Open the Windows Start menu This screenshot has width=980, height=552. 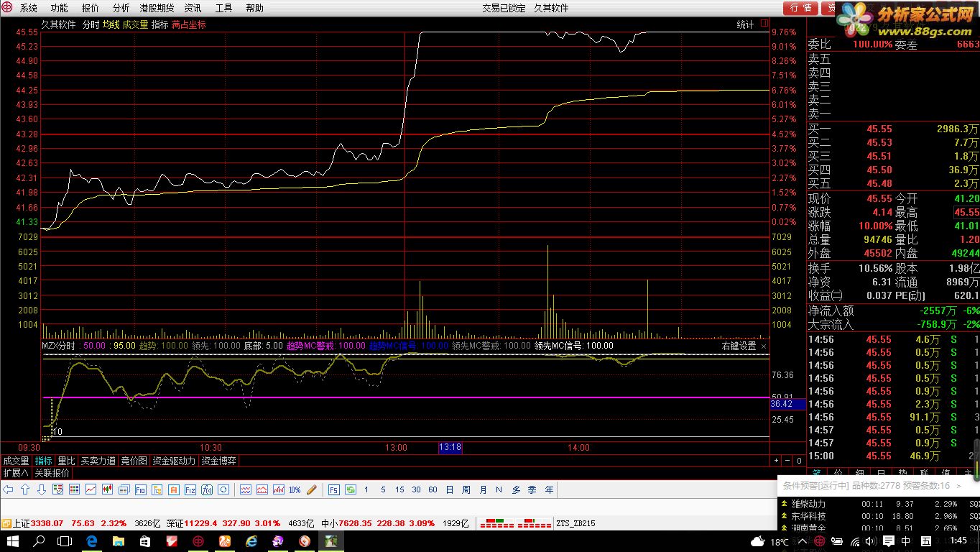click(x=13, y=541)
